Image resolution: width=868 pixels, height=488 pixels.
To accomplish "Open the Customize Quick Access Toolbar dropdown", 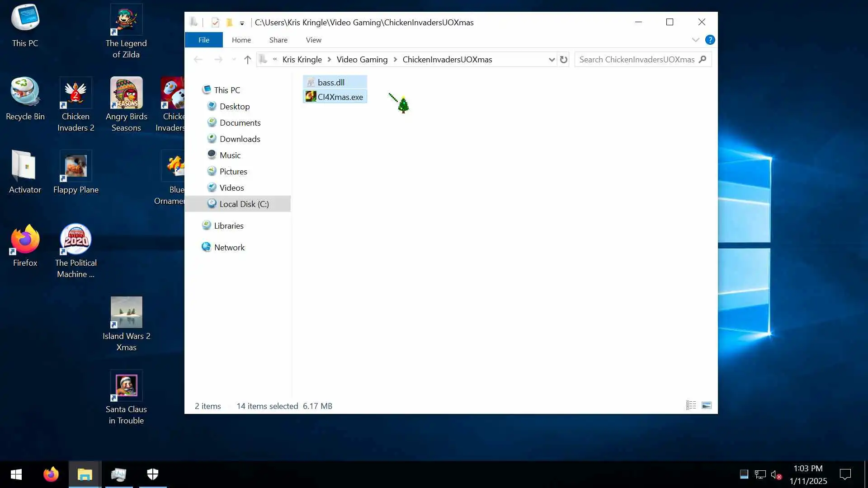I will pos(242,23).
